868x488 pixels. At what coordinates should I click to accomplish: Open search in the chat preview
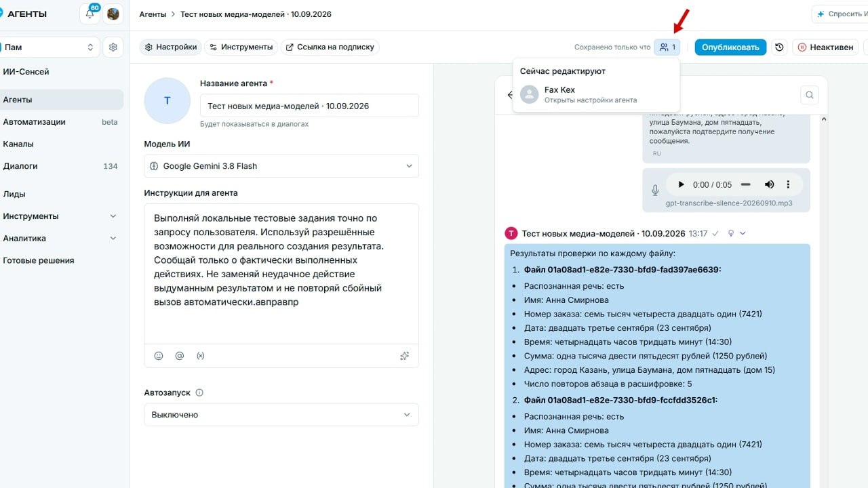click(x=809, y=95)
